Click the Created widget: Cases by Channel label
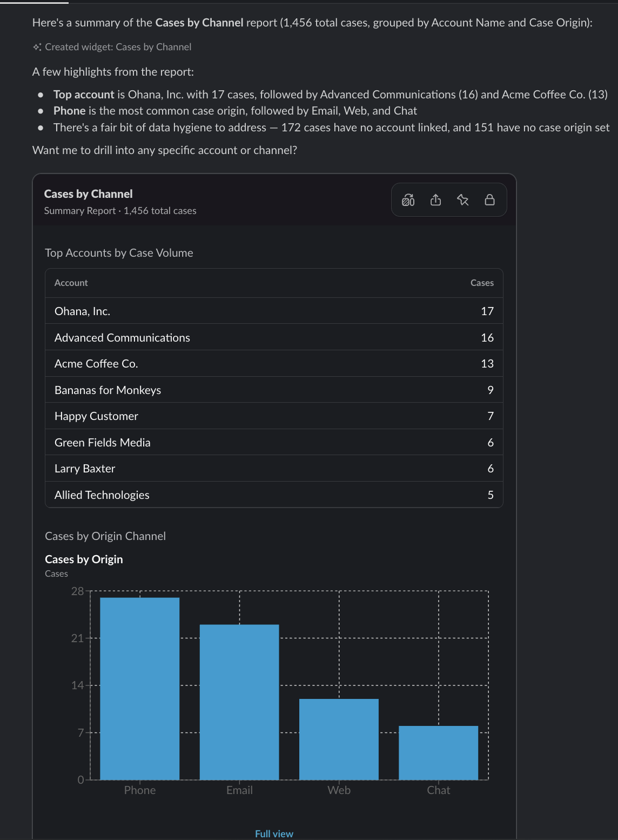Viewport: 618px width, 840px height. coord(118,47)
